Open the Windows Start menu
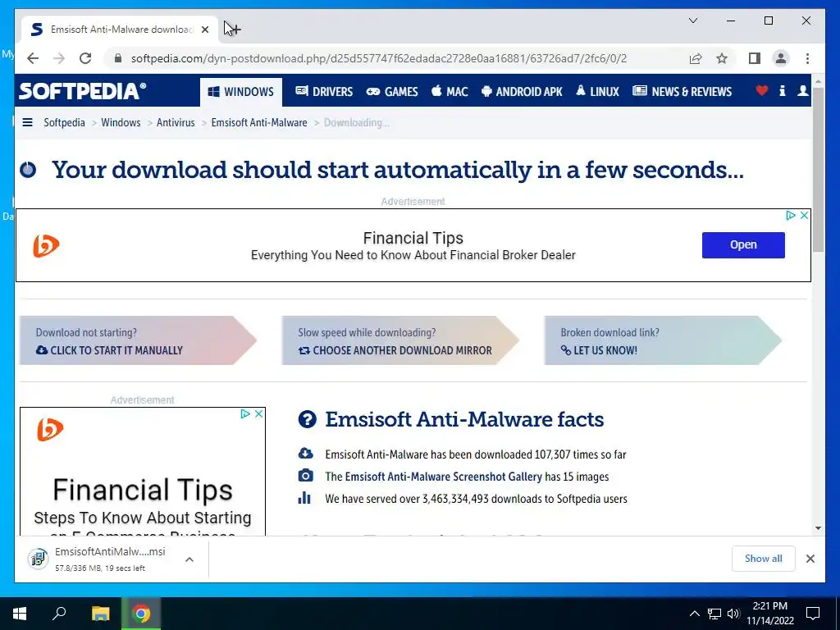Image resolution: width=840 pixels, height=630 pixels. coord(20,614)
